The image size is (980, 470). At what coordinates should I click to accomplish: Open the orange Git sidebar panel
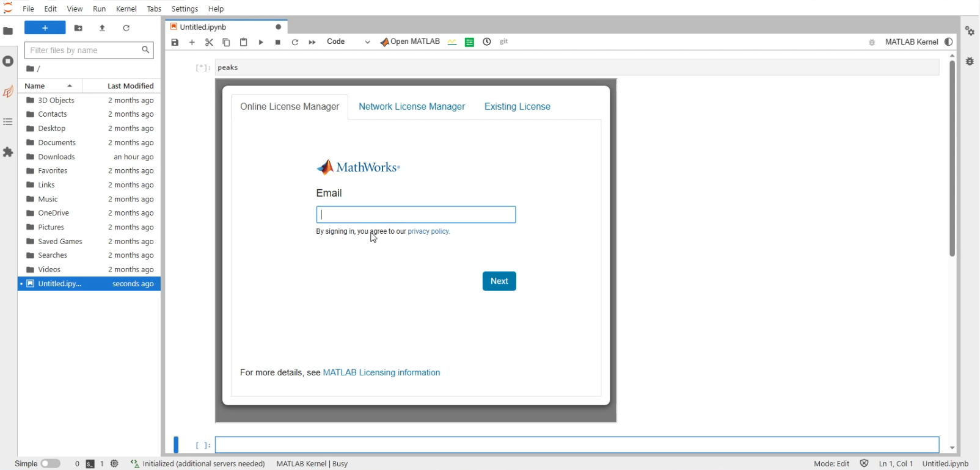8,92
